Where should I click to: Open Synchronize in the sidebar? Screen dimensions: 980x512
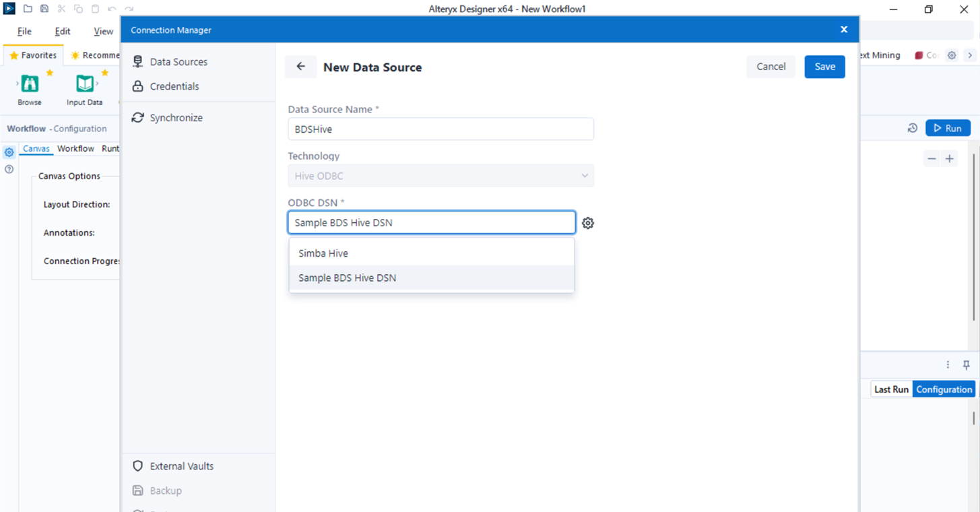pyautogui.click(x=176, y=117)
